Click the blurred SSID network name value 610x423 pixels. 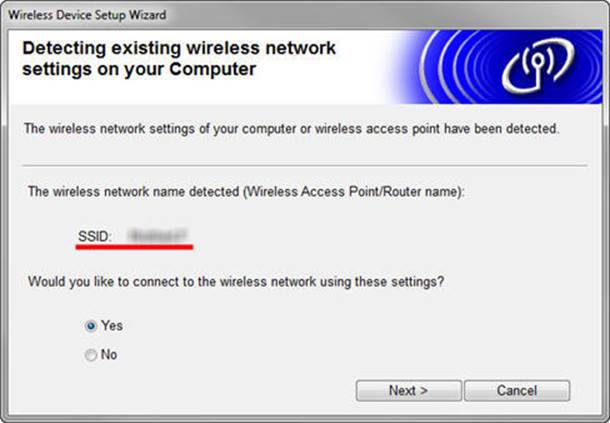(156, 236)
